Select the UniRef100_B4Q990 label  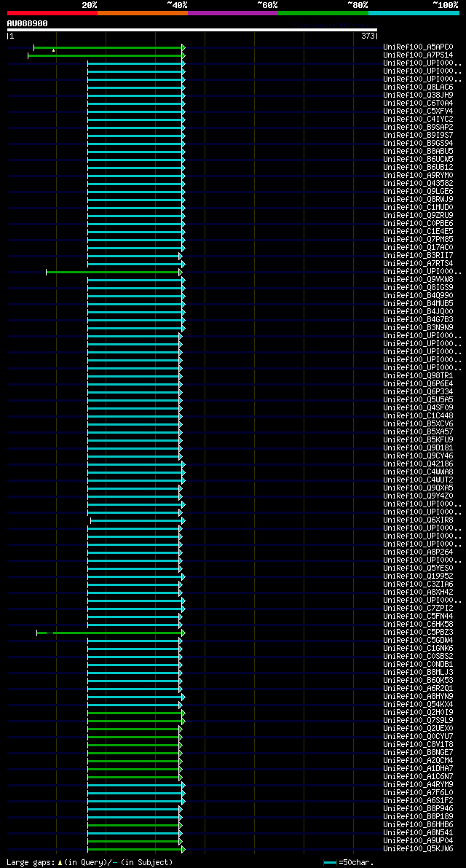coord(418,296)
